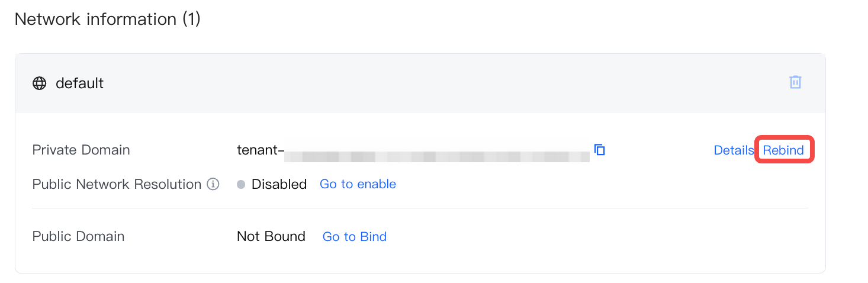The height and width of the screenshot is (283, 868).
Task: Click the blurred private domain value
Action: (437, 156)
